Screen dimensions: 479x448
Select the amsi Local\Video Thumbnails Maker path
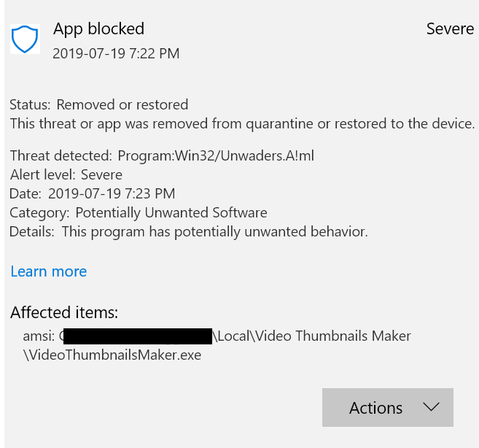[217, 336]
